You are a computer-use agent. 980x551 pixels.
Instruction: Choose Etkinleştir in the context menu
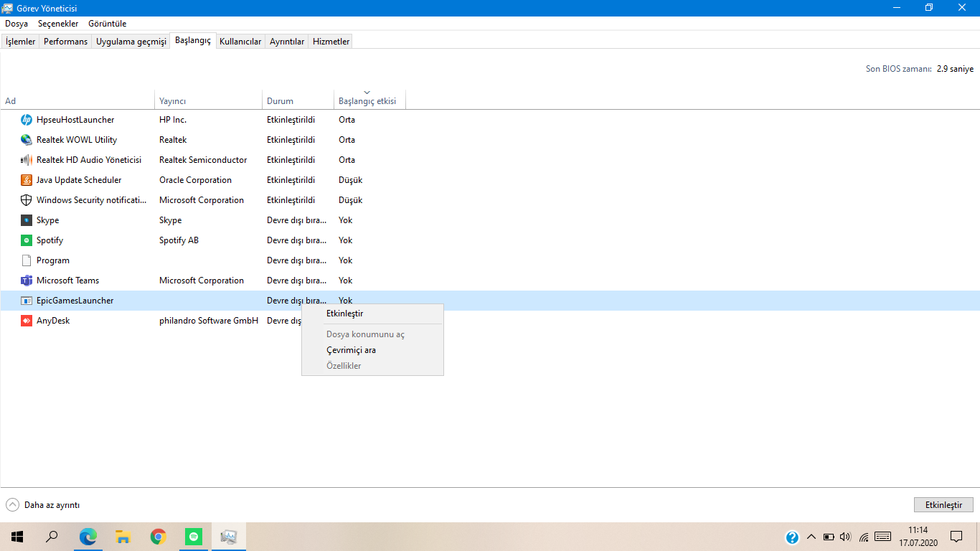372,314
